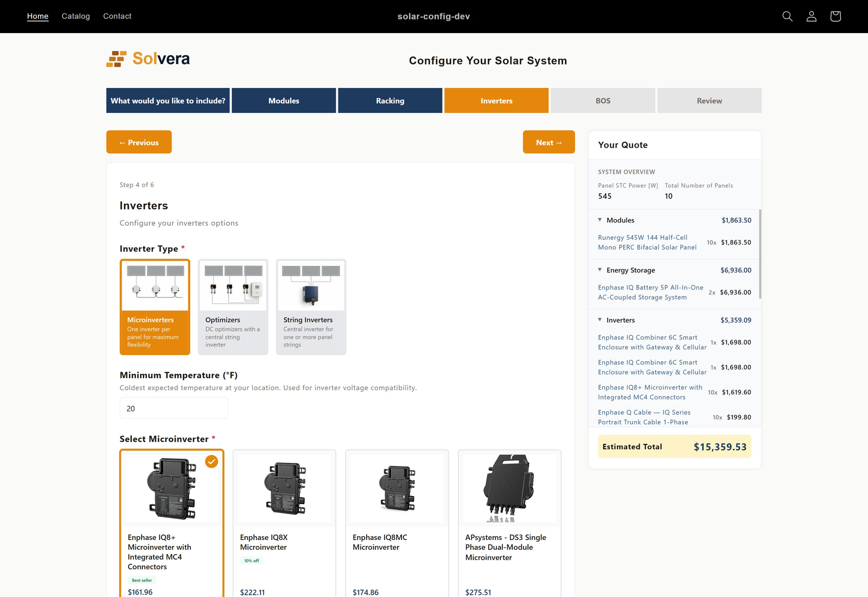Switch to the Modules step tab
Screen dimensions: 868x597
click(284, 100)
